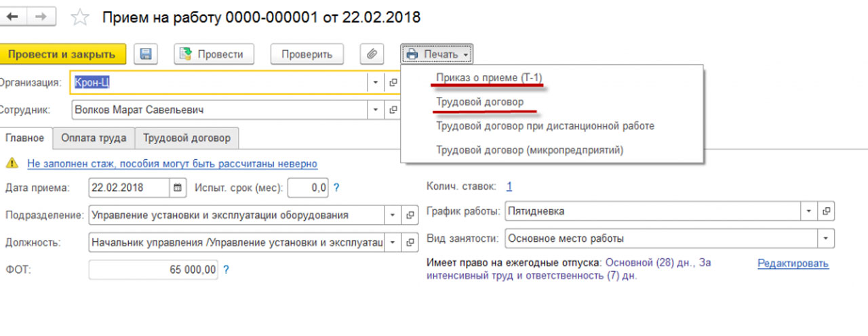868x336 pixels.
Task: Expand the Сотрудник dropdown list
Action: [x=376, y=110]
